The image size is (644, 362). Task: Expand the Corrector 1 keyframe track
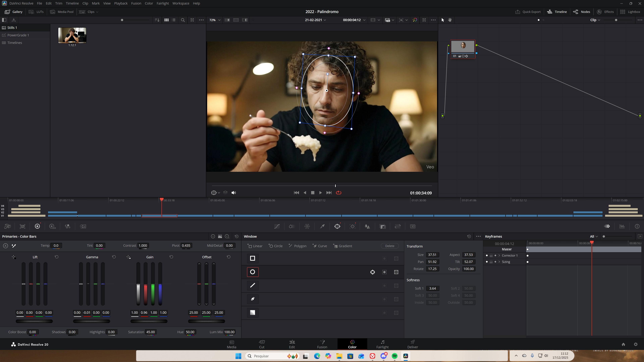point(499,255)
